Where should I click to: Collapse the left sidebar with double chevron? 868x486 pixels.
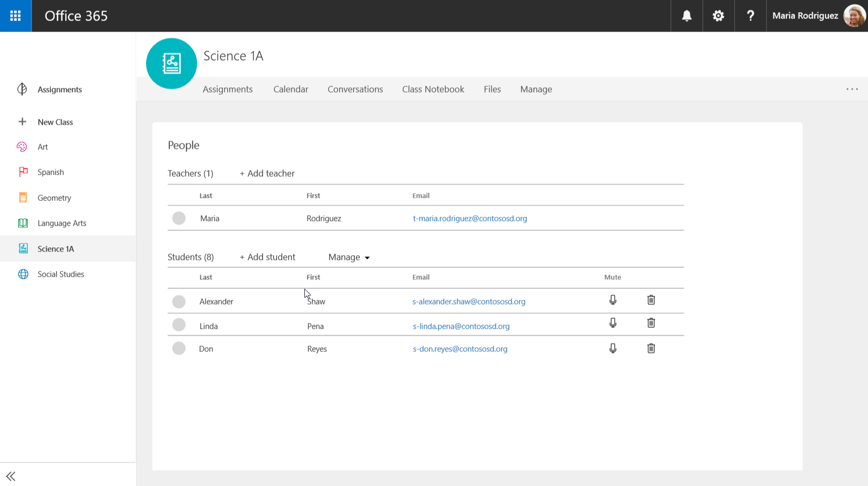click(11, 476)
